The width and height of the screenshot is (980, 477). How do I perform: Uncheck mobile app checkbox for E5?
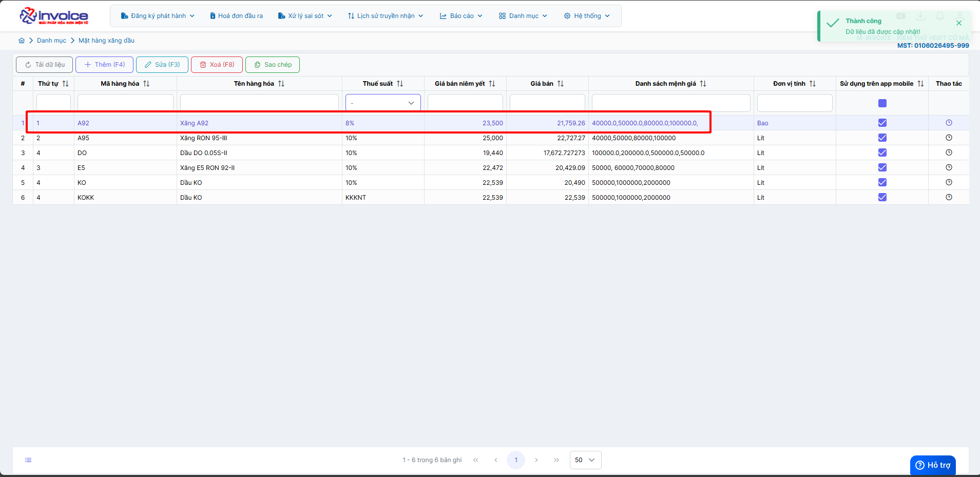(882, 167)
